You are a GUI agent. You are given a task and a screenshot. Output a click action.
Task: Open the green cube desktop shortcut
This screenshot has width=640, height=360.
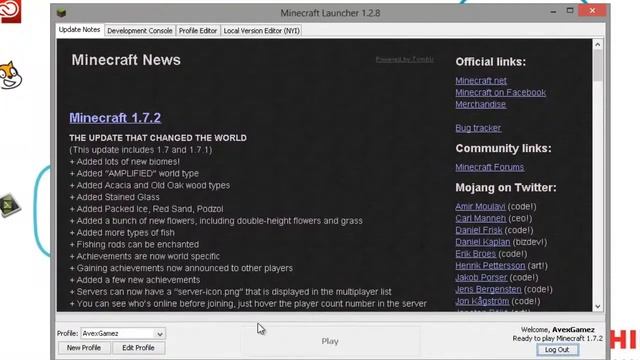pos(10,205)
